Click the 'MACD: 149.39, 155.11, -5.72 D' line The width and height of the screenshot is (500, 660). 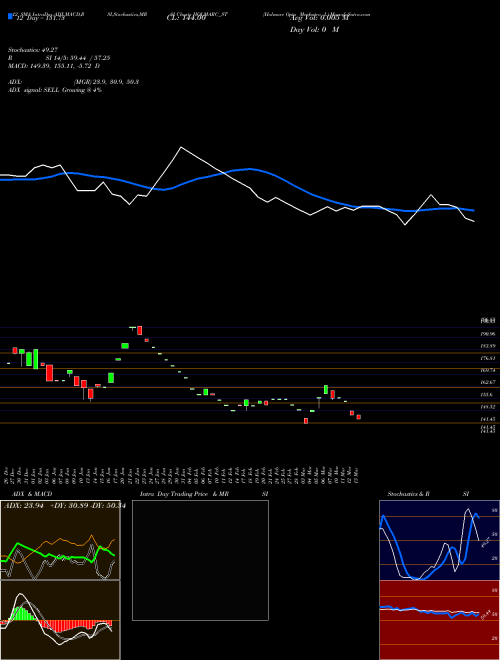54,66
